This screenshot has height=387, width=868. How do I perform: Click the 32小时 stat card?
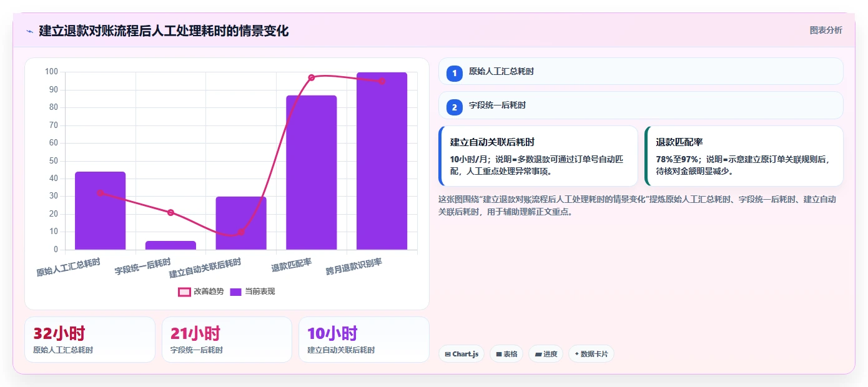click(90, 340)
